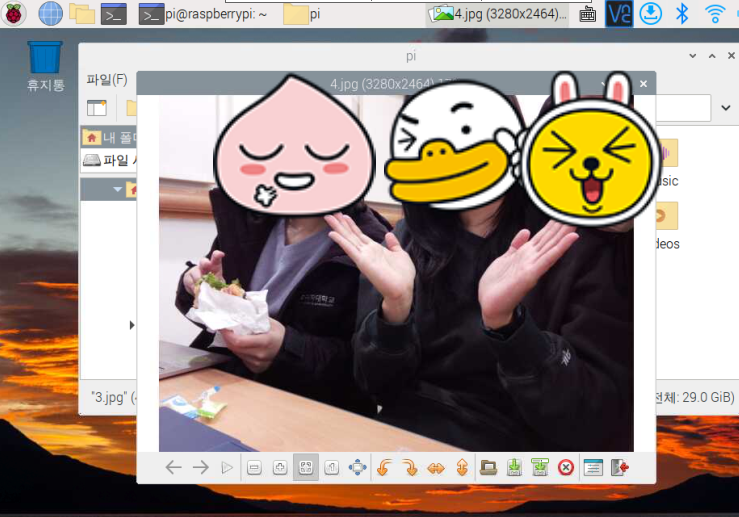Open the on-screen keyboard tray icon
This screenshot has width=739, height=517.
587,14
